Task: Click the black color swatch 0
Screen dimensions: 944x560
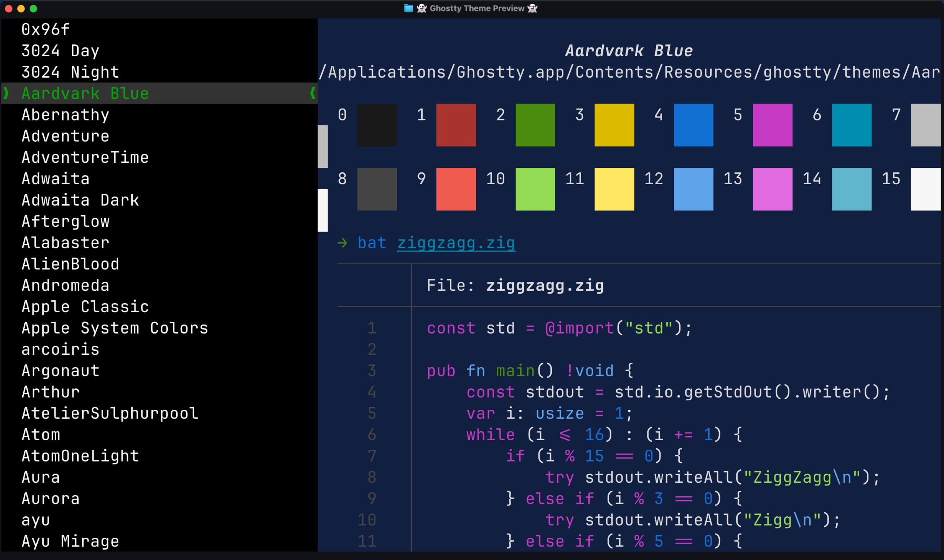Action: click(377, 125)
